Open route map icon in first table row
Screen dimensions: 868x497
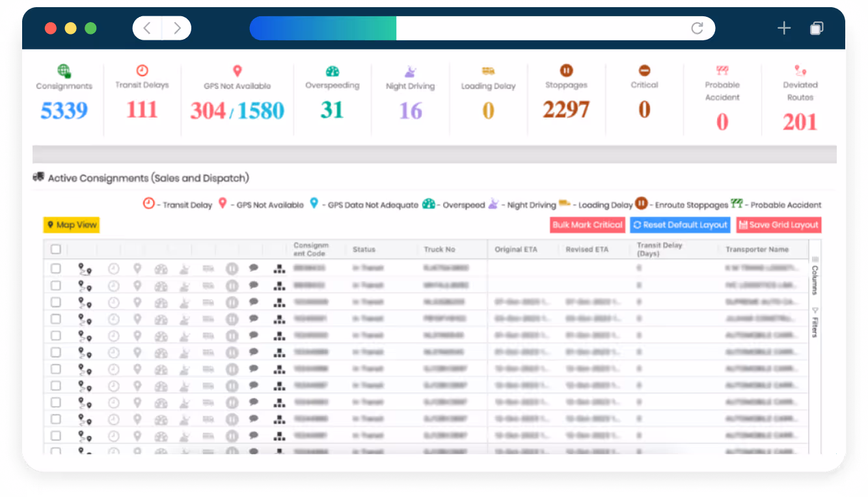[x=85, y=269]
